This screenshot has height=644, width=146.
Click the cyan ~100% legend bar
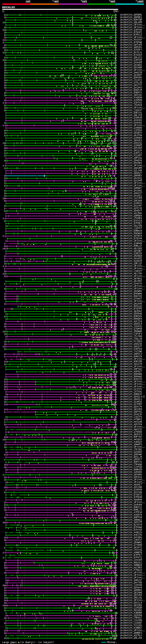(130, 4)
